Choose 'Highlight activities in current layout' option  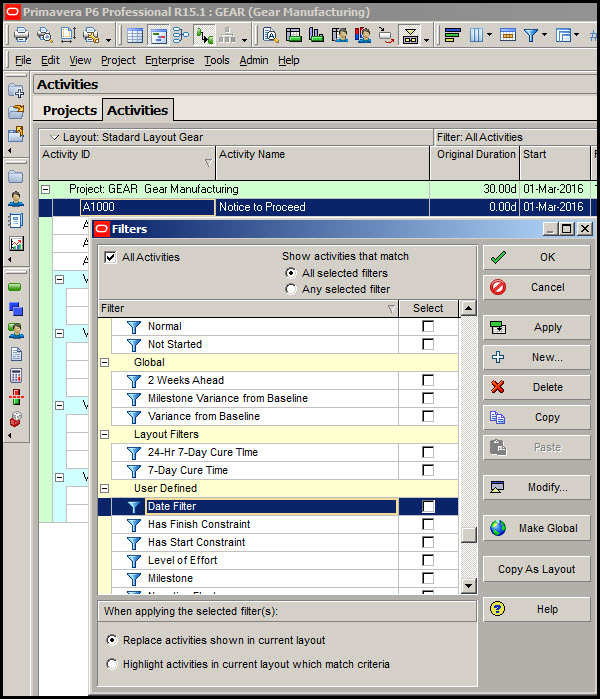click(112, 664)
